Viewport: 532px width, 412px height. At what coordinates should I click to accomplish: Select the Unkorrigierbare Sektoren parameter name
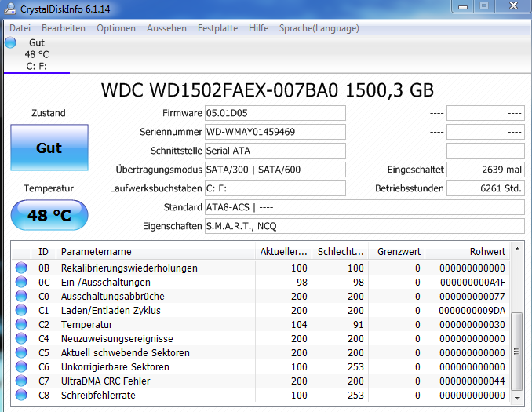115,366
